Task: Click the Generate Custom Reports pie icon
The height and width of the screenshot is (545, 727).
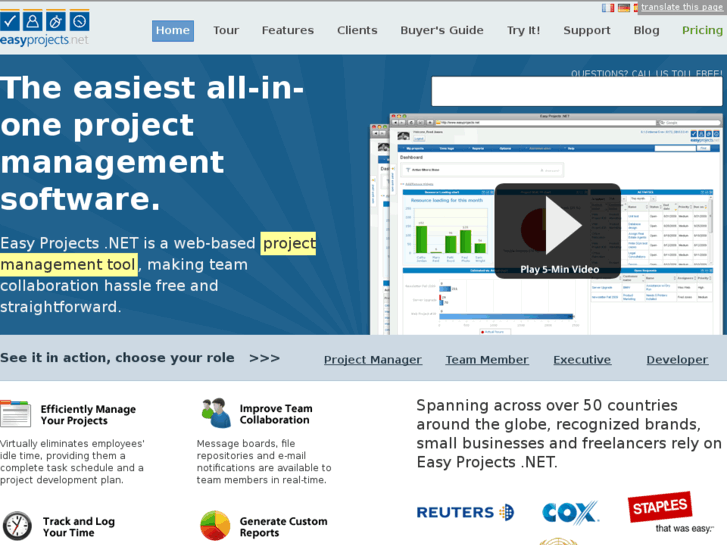Action: tap(215, 526)
